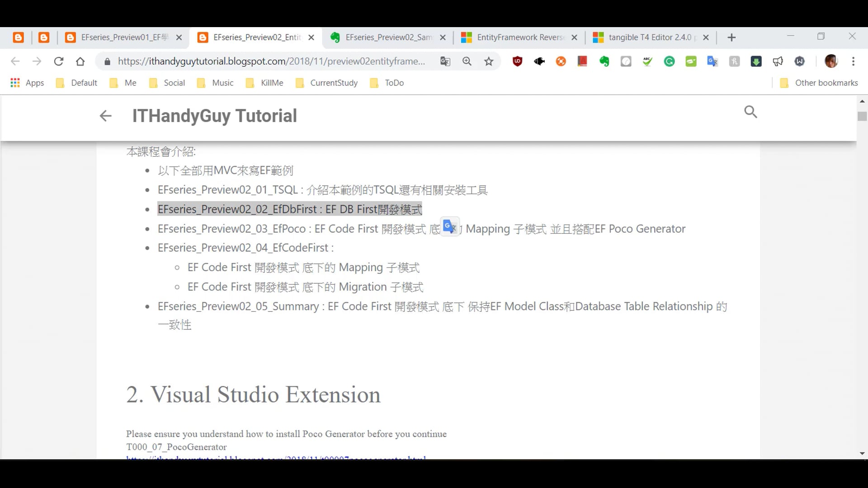Click the reload page button
Viewport: 868px width, 488px height.
point(59,61)
